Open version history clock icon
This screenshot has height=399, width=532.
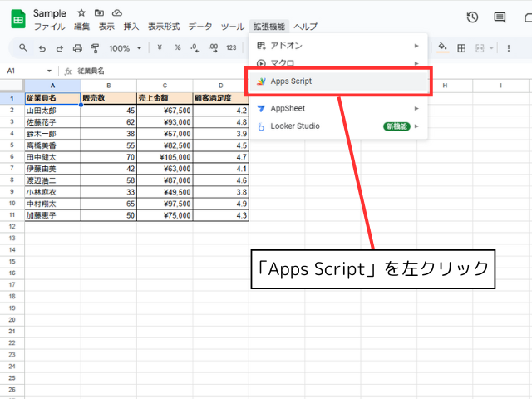[472, 17]
